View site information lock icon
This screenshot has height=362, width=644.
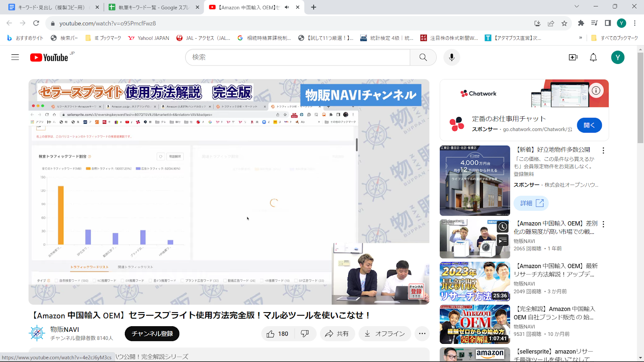click(x=52, y=23)
